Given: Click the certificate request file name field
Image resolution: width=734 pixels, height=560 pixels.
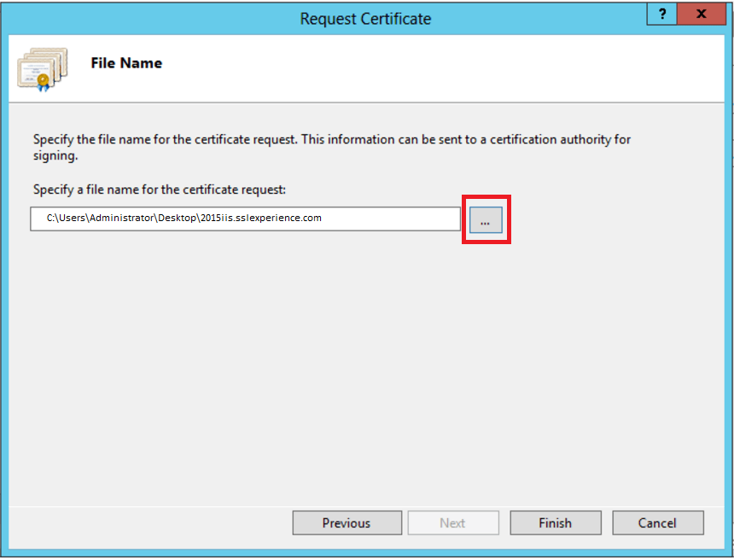Looking at the screenshot, I should [x=245, y=219].
